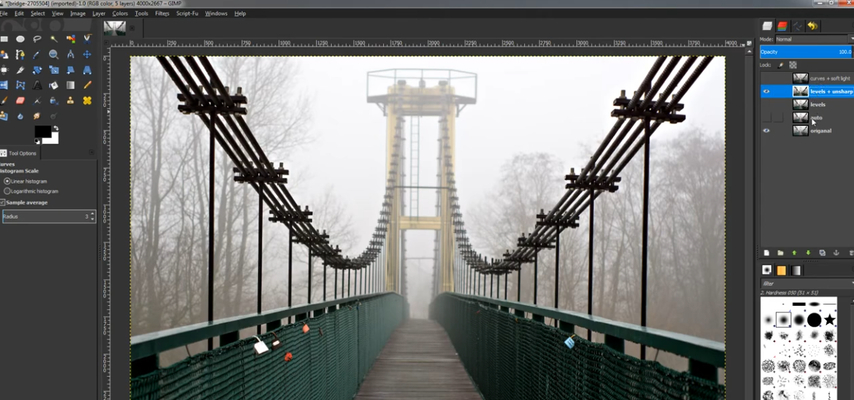854x400 pixels.
Task: Open the layer Mode dropdown
Action: (x=814, y=39)
